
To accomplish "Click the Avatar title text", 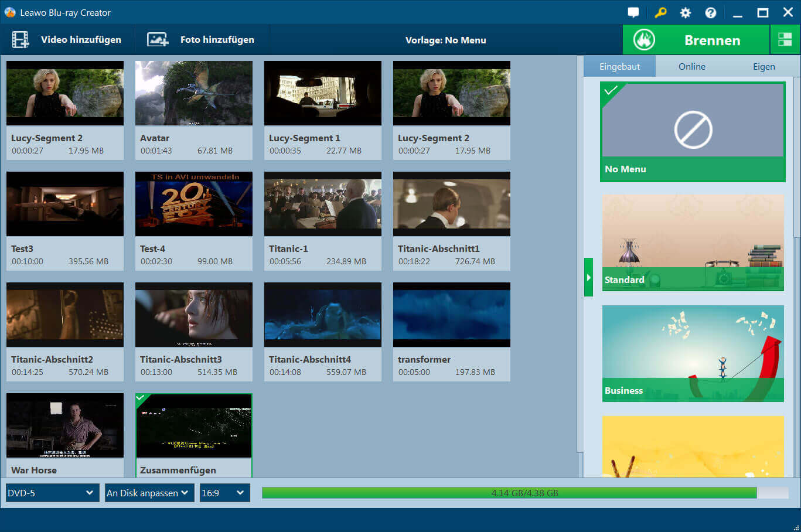I will pyautogui.click(x=155, y=138).
